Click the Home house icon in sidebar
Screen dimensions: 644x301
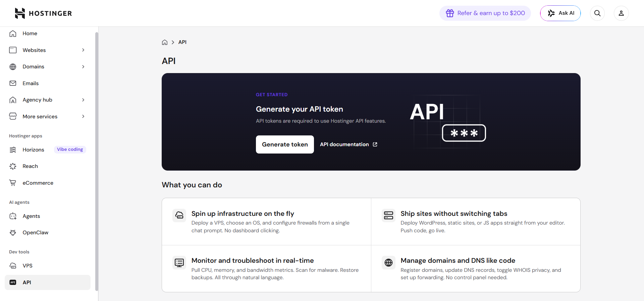coord(13,34)
